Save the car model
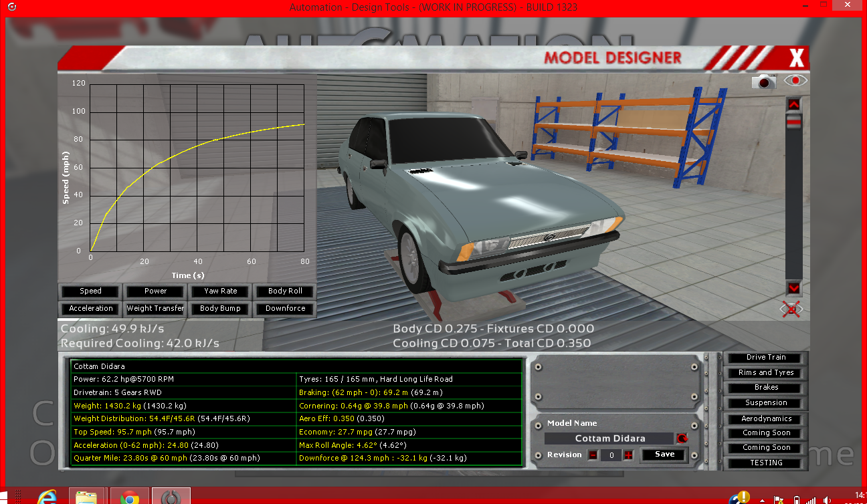The width and height of the screenshot is (867, 504). [x=664, y=455]
